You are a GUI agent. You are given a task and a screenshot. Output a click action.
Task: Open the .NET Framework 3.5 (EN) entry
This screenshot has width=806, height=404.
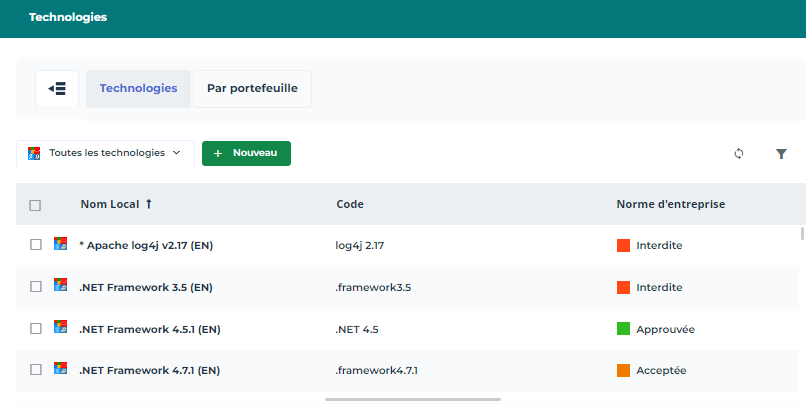click(145, 287)
